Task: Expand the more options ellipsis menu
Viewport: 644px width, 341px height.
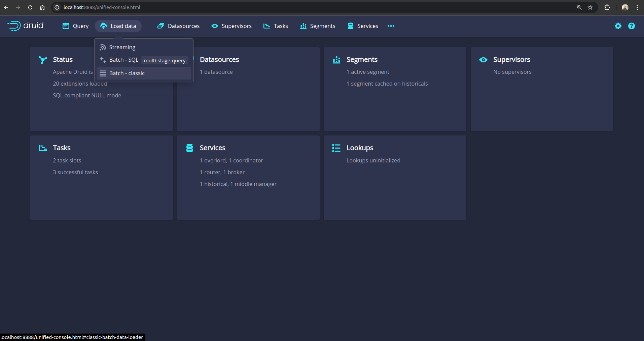Action: point(391,26)
